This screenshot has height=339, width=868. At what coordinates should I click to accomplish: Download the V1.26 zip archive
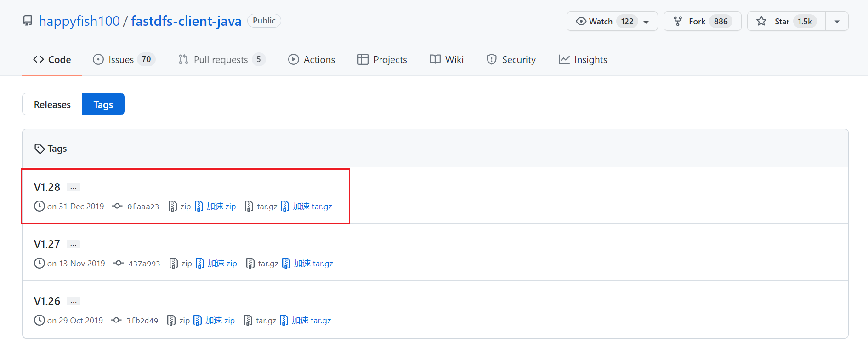pos(179,320)
